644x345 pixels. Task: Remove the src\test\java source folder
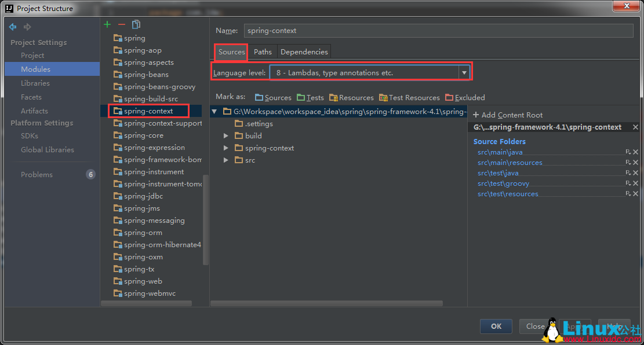[636, 173]
